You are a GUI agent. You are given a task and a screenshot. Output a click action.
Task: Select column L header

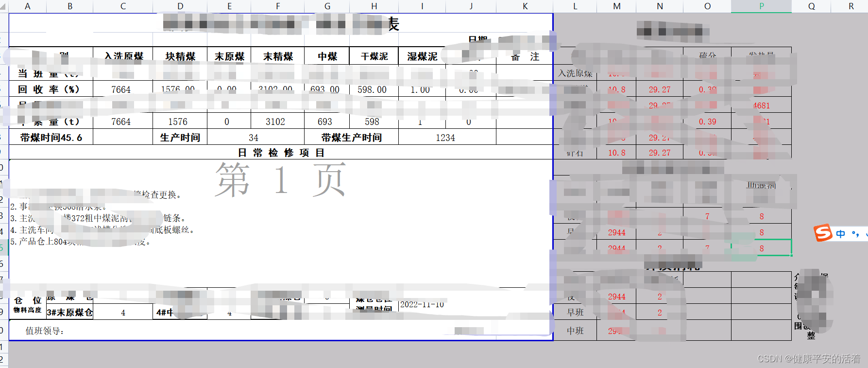click(x=575, y=6)
